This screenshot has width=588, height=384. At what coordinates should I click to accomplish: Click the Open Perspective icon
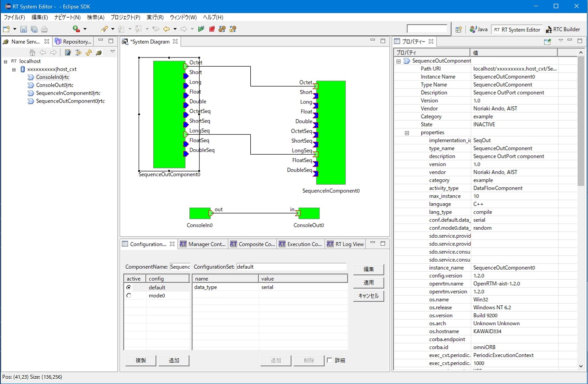pyautogui.click(x=459, y=30)
